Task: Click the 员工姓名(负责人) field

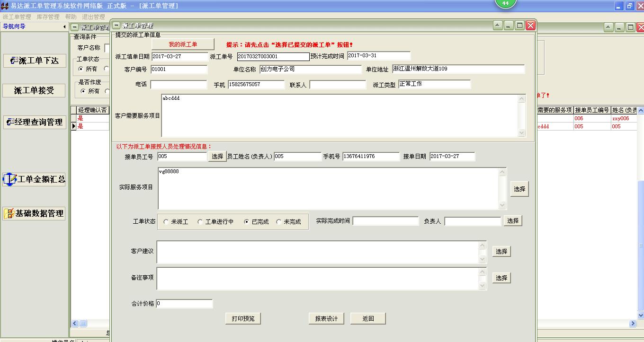Action: (x=298, y=157)
